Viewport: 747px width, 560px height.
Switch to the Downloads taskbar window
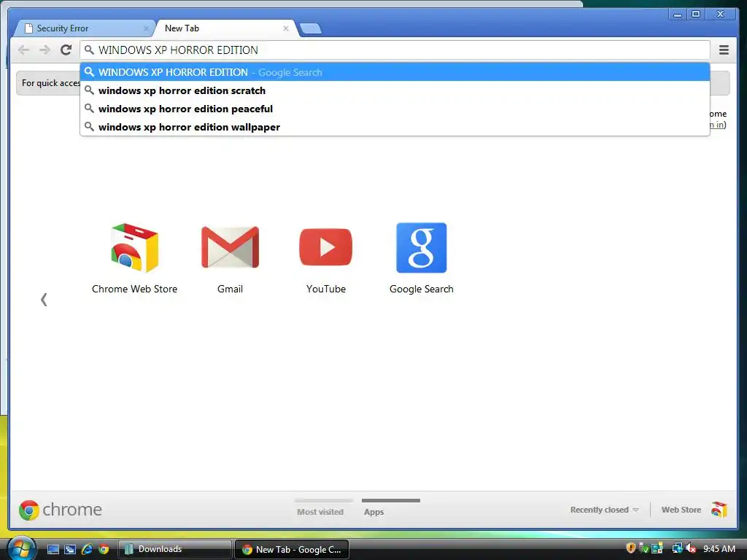coord(175,549)
